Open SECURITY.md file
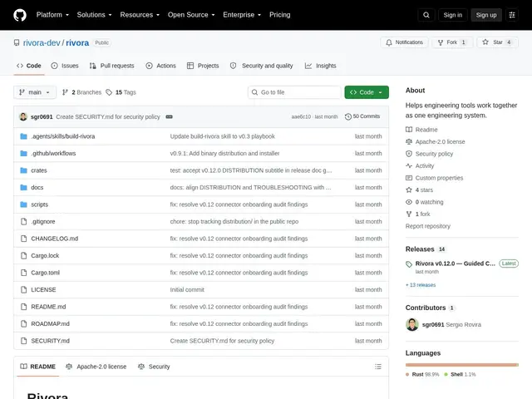This screenshot has height=399, width=532. (x=50, y=341)
